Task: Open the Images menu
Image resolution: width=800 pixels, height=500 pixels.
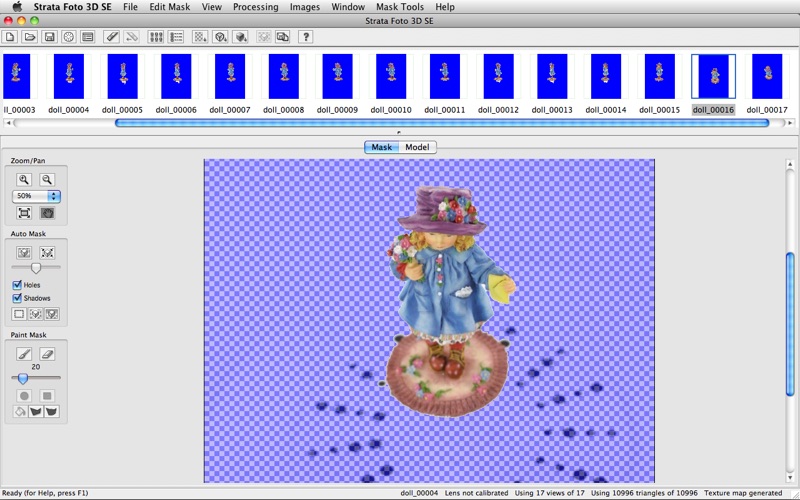Action: point(305,7)
